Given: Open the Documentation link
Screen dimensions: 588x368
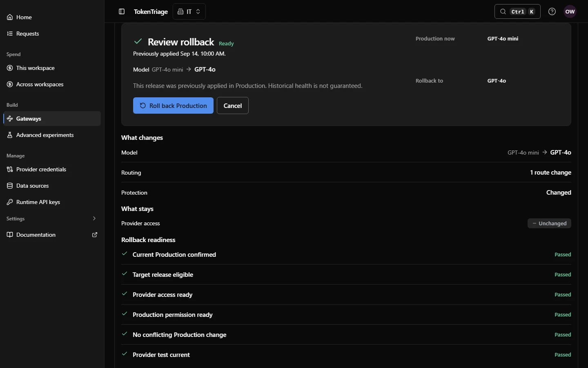Looking at the screenshot, I should coord(51,235).
